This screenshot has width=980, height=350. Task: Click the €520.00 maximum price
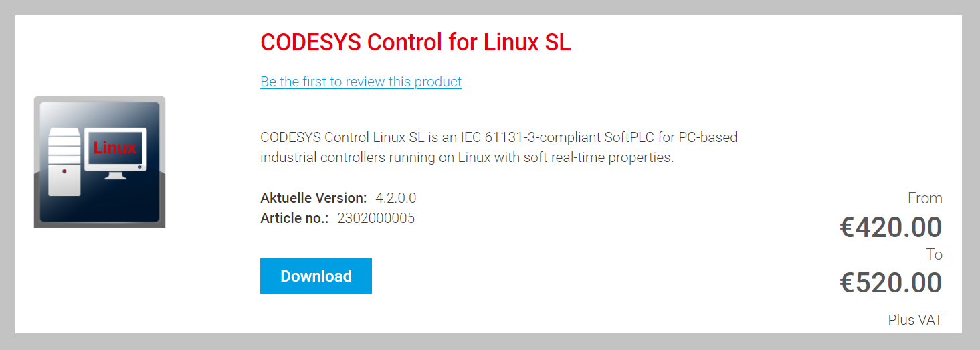891,282
